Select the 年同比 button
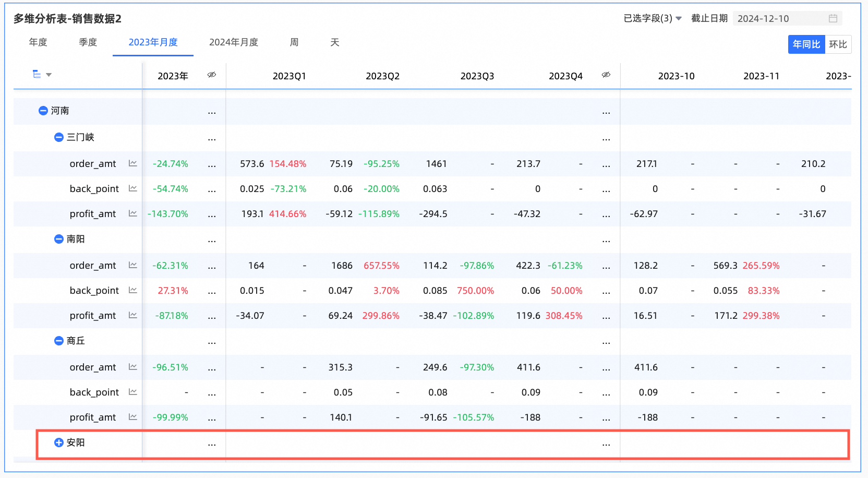 806,44
